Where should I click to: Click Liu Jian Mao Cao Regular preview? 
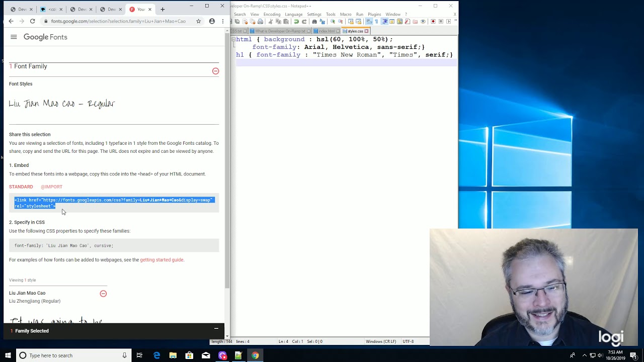62,104
